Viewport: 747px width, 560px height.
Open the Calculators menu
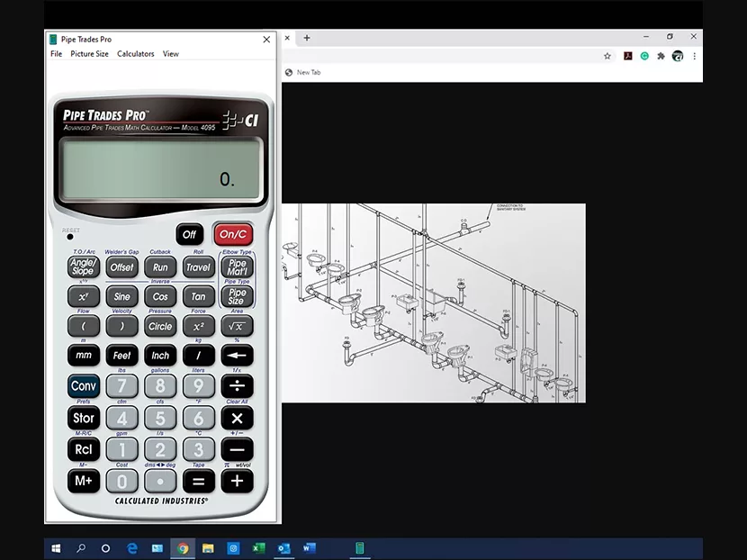coord(135,53)
